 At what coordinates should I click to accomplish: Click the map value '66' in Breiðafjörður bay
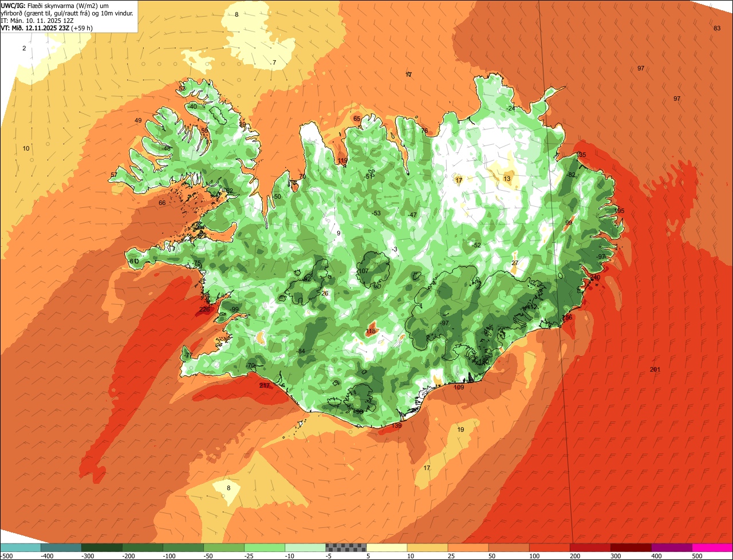pyautogui.click(x=162, y=203)
